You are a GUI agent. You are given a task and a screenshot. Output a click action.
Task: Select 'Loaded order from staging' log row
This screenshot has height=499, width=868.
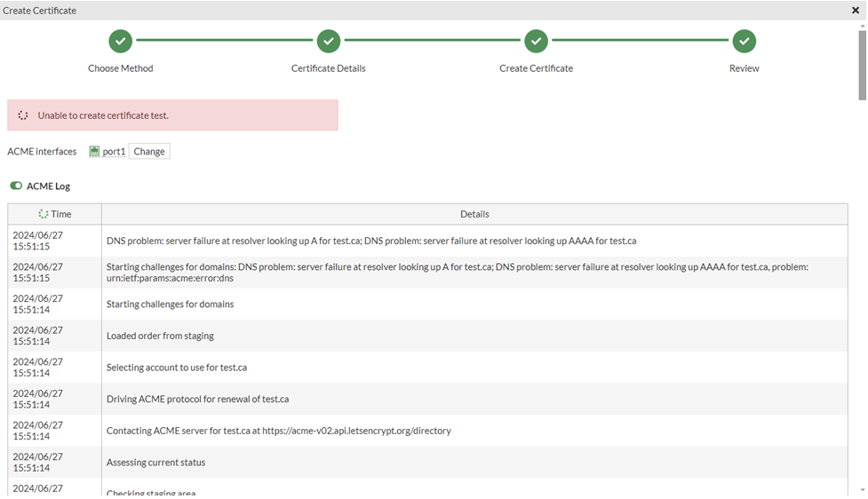(x=427, y=336)
